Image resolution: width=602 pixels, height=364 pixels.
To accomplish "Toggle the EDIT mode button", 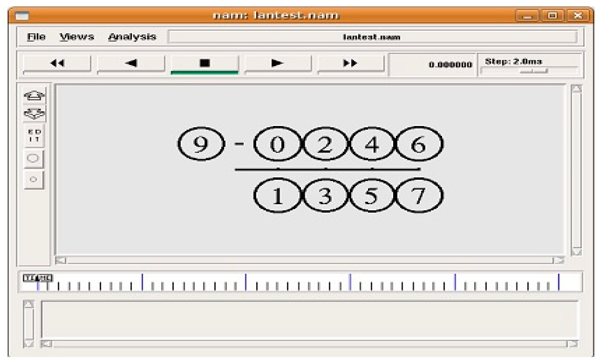I will point(34,136).
